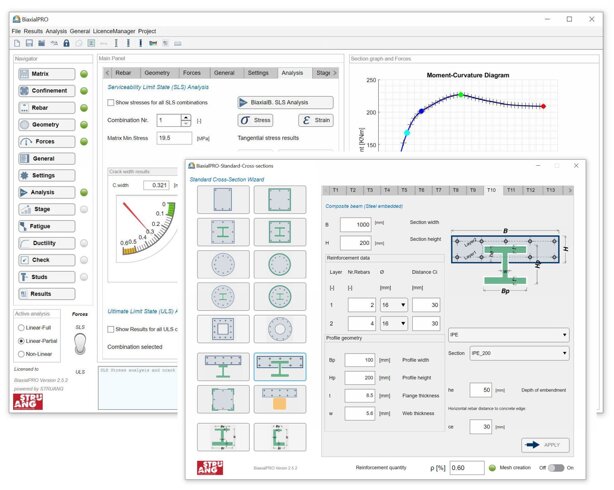This screenshot has width=614, height=490.
Task: Click the depth of embedment he field
Action: tap(480, 390)
